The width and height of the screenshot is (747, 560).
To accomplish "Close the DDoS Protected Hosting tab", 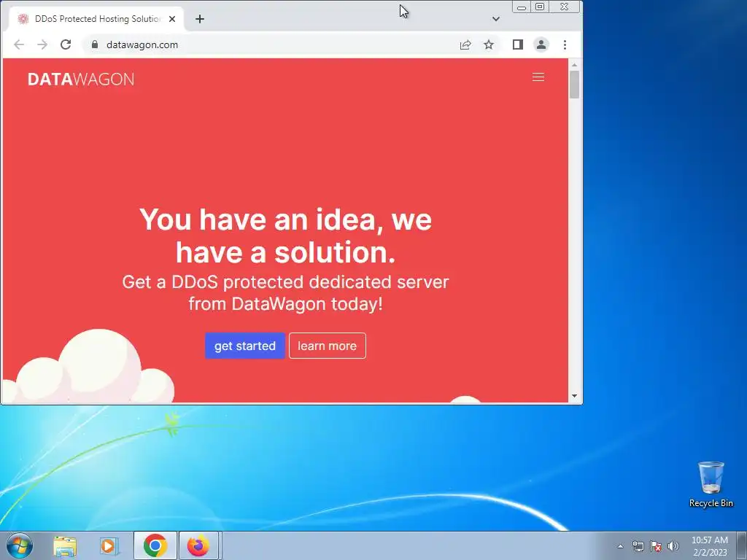I will click(x=172, y=19).
